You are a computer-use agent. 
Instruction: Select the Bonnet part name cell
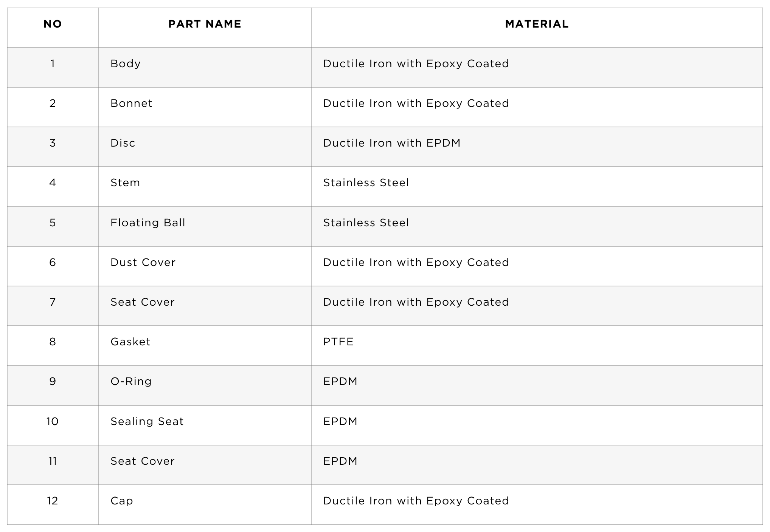click(x=131, y=104)
